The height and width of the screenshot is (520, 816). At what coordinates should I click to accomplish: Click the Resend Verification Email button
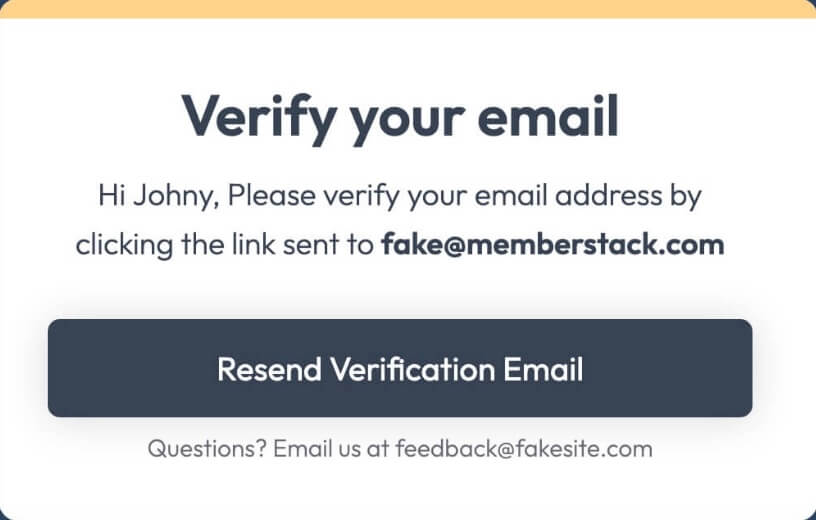[400, 367]
